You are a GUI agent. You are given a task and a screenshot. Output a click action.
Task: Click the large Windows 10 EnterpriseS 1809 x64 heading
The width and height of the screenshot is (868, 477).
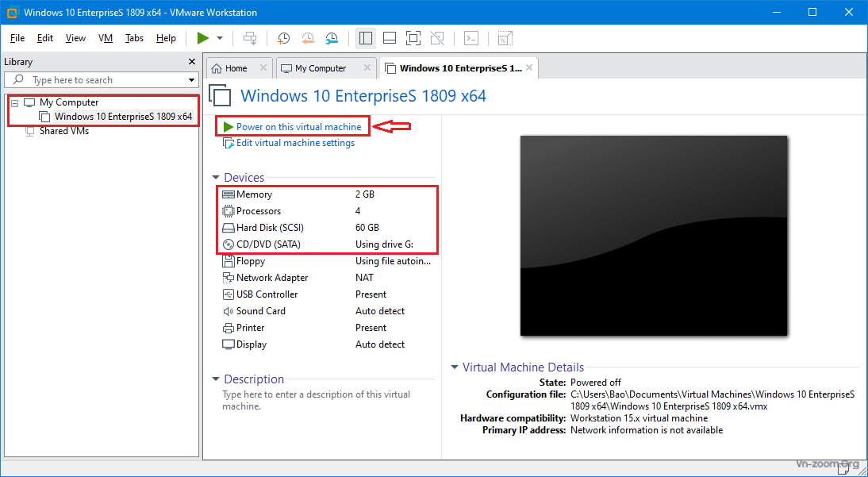363,96
